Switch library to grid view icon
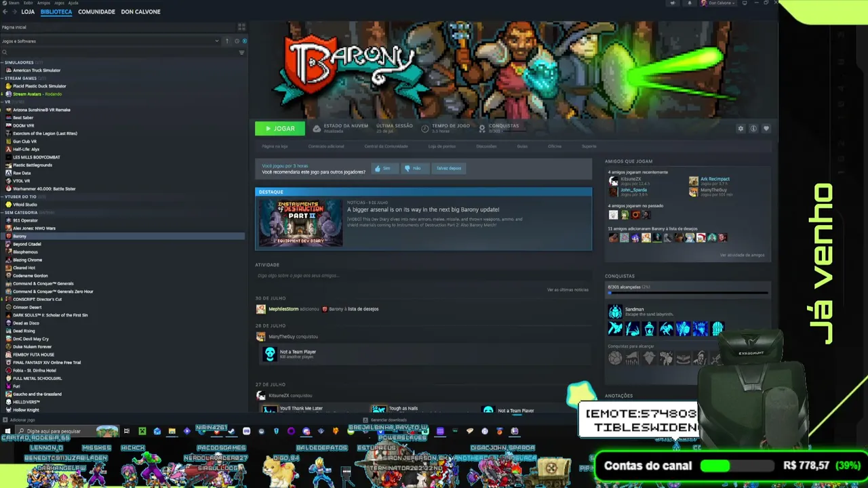 click(241, 27)
